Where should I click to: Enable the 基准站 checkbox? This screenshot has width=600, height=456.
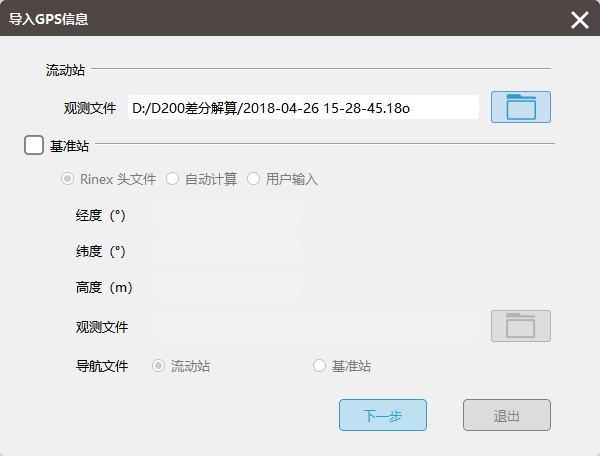click(34, 146)
